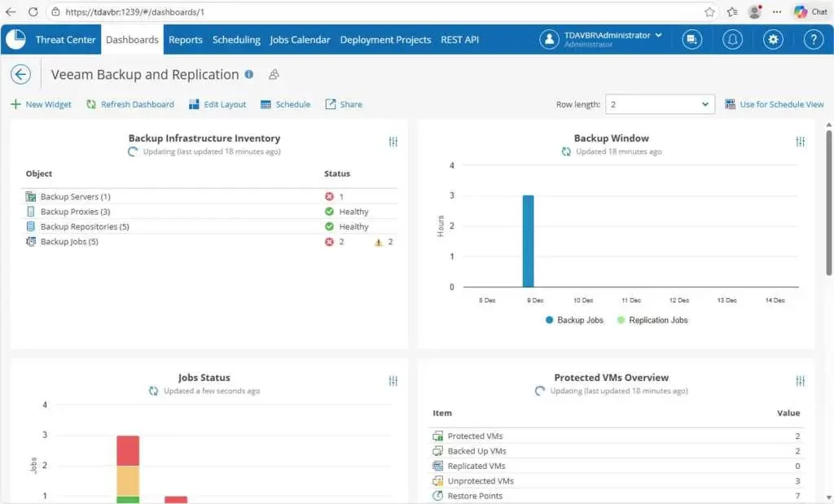The image size is (834, 504).
Task: Open Backup Window widget settings icon
Action: click(x=800, y=142)
